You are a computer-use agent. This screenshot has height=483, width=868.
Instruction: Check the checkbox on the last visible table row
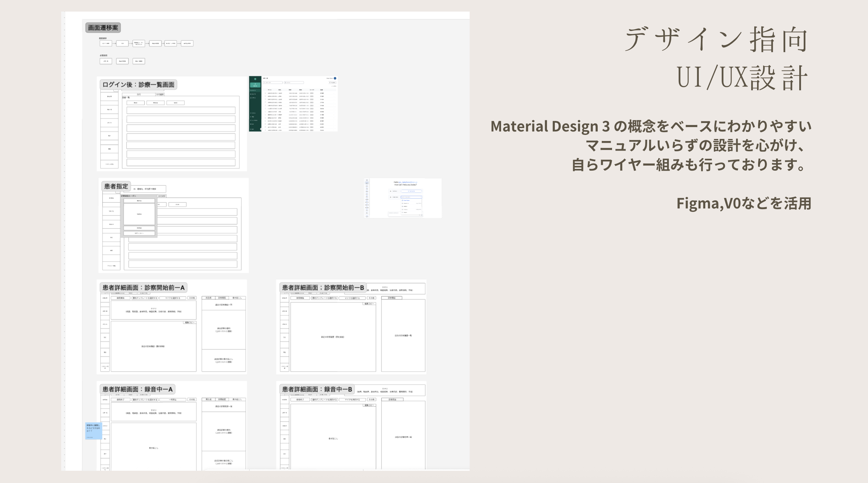pyautogui.click(x=266, y=130)
